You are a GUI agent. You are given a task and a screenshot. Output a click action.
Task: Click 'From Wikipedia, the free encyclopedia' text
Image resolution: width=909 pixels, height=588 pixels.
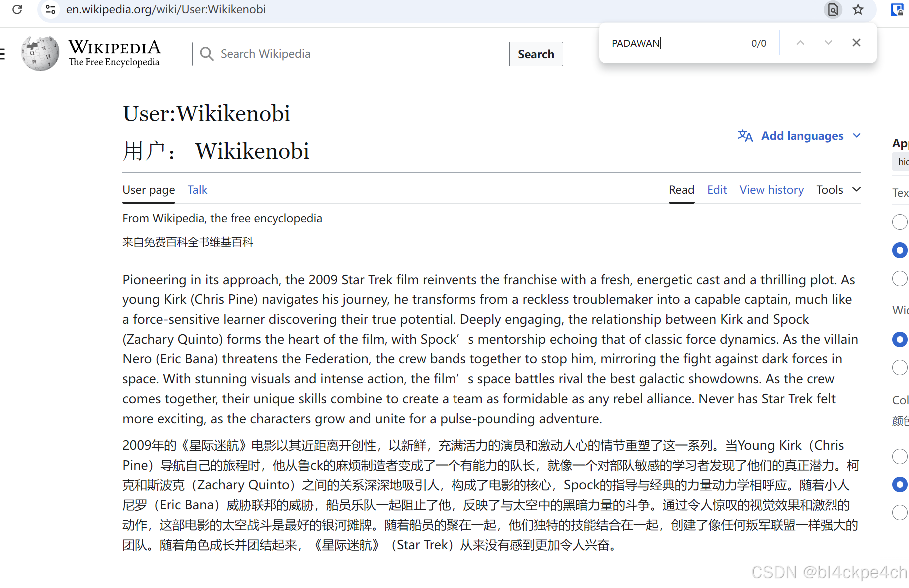click(x=222, y=218)
